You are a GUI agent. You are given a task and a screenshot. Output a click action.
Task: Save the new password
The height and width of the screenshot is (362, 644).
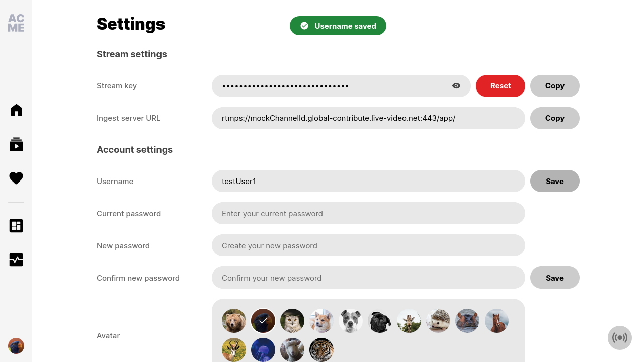[x=555, y=278]
